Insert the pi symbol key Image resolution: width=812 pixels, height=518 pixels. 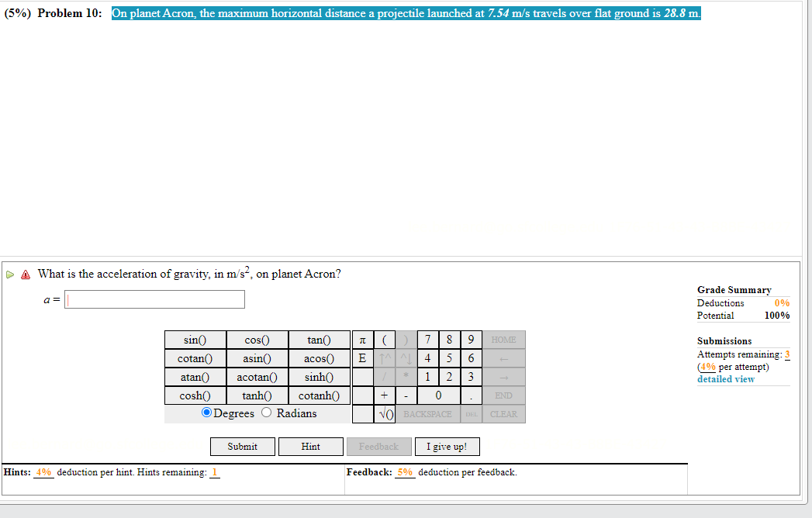pos(362,340)
